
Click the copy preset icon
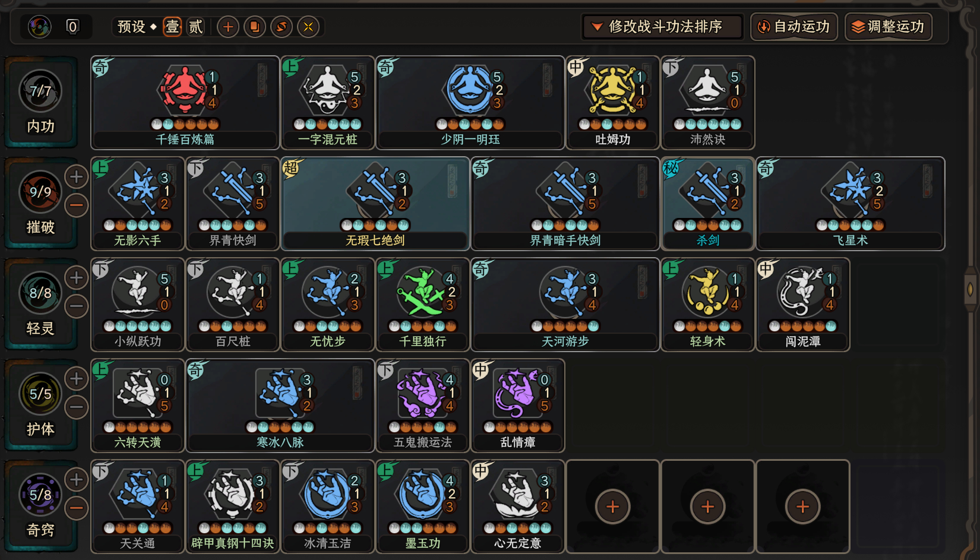click(x=255, y=27)
